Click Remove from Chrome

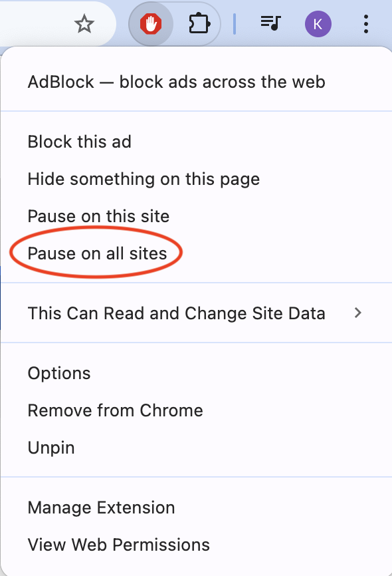point(115,410)
